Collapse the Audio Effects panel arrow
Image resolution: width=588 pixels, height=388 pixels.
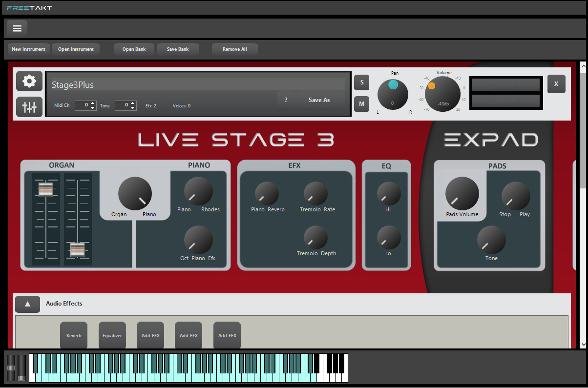[28, 304]
